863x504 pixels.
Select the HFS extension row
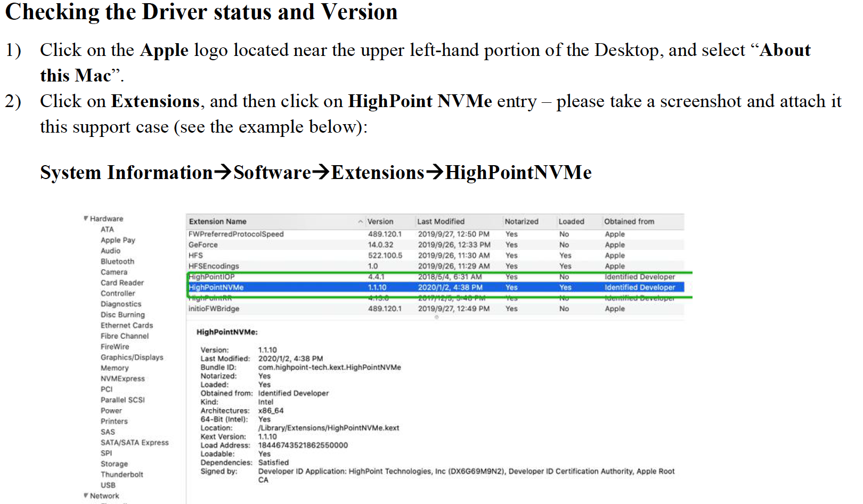coord(435,255)
